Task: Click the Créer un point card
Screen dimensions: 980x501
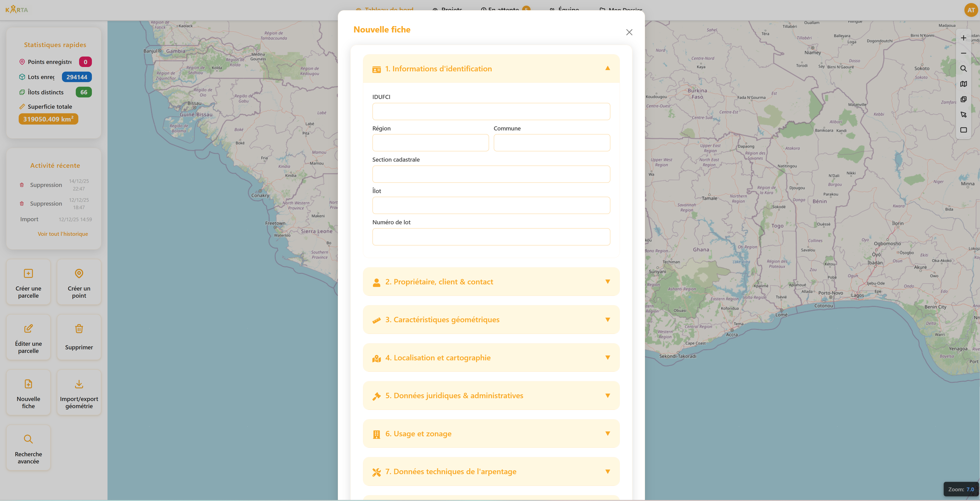Action: (x=79, y=282)
